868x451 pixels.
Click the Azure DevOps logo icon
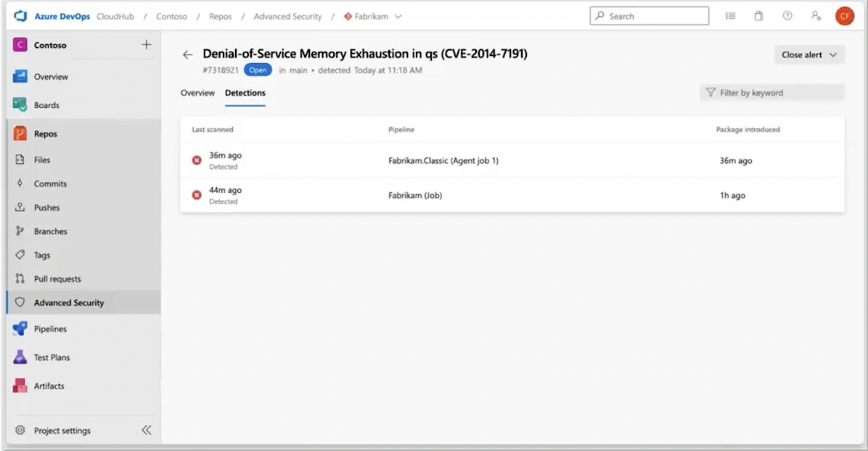20,16
